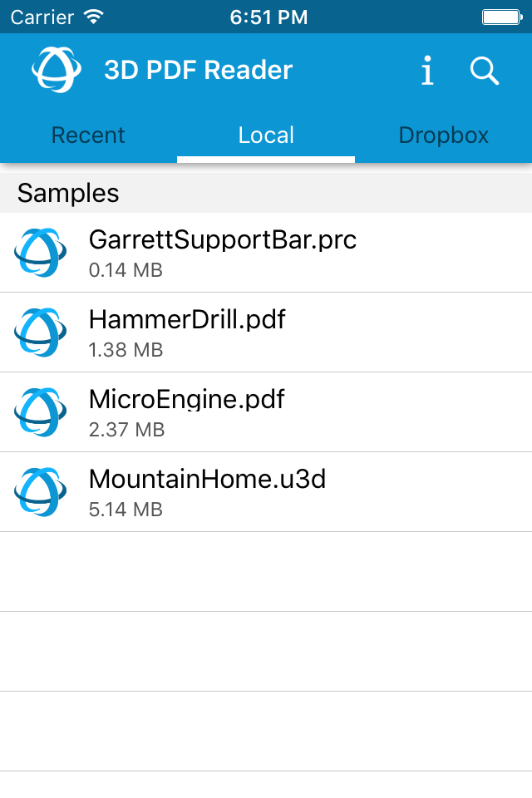
Task: Tap the GarrettSupportBar.prc file icon
Action: pyautogui.click(x=40, y=253)
